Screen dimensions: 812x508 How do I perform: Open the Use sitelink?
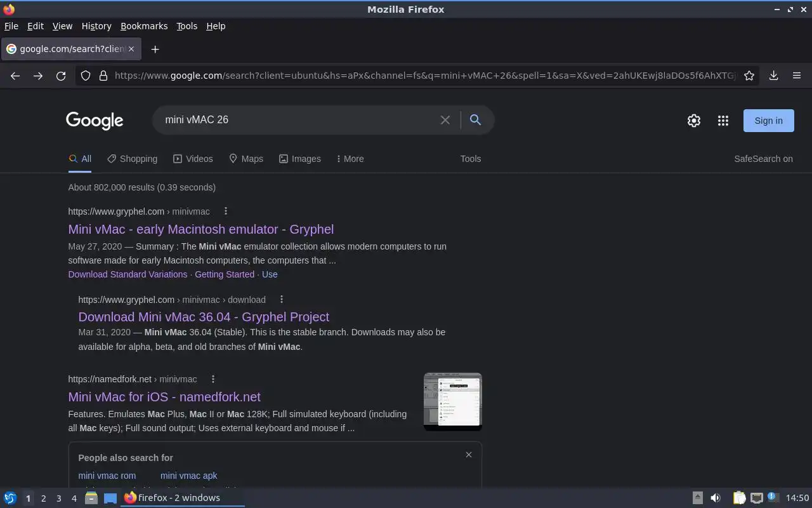pos(270,274)
